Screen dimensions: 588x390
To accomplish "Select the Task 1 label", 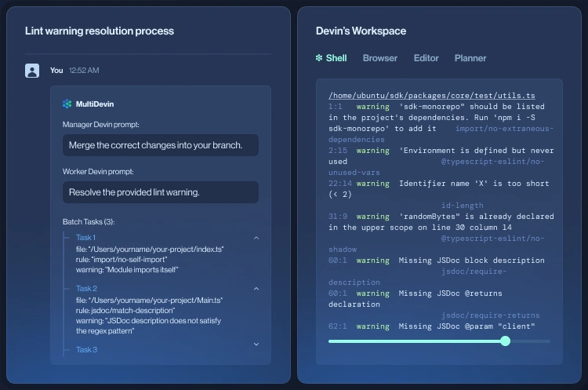I will [85, 238].
